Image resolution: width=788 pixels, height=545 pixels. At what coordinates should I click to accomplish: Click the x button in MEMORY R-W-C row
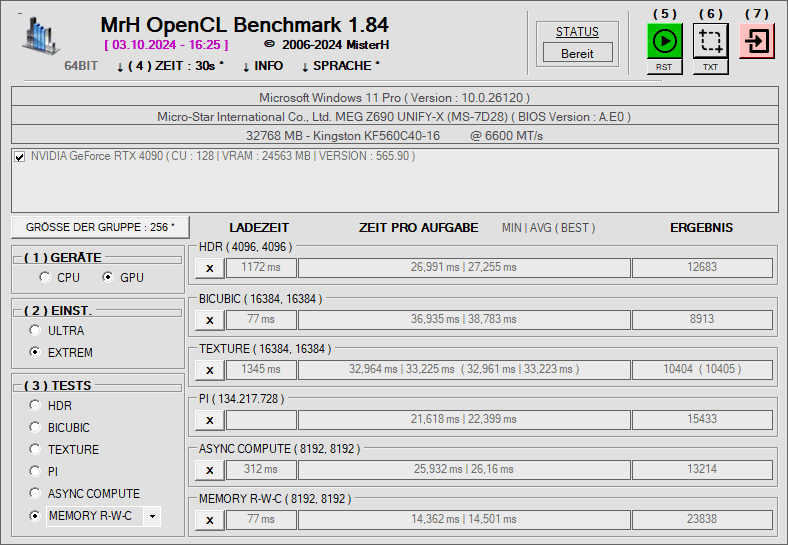210,520
